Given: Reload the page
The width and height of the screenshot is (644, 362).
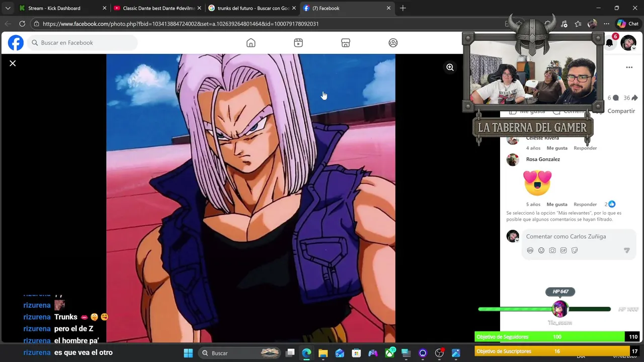Looking at the screenshot, I should (x=22, y=24).
